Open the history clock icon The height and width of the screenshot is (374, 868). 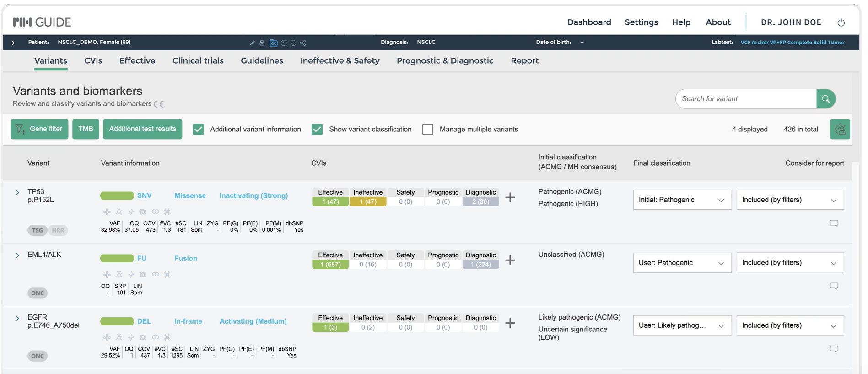284,43
